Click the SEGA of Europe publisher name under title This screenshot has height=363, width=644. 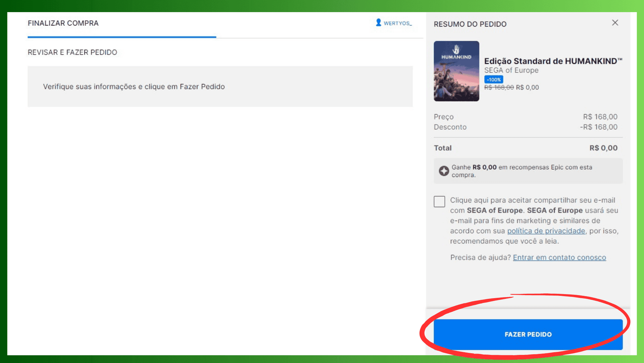[511, 71]
